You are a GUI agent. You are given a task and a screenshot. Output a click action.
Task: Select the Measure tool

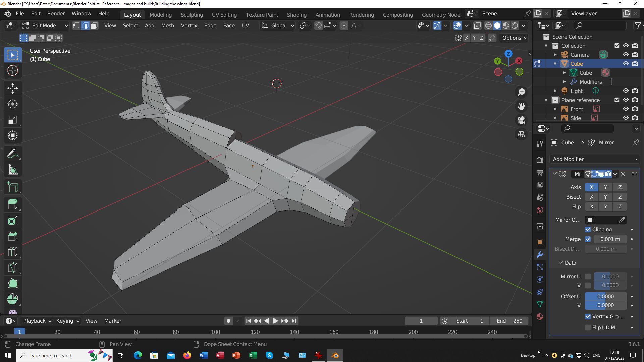point(13,170)
